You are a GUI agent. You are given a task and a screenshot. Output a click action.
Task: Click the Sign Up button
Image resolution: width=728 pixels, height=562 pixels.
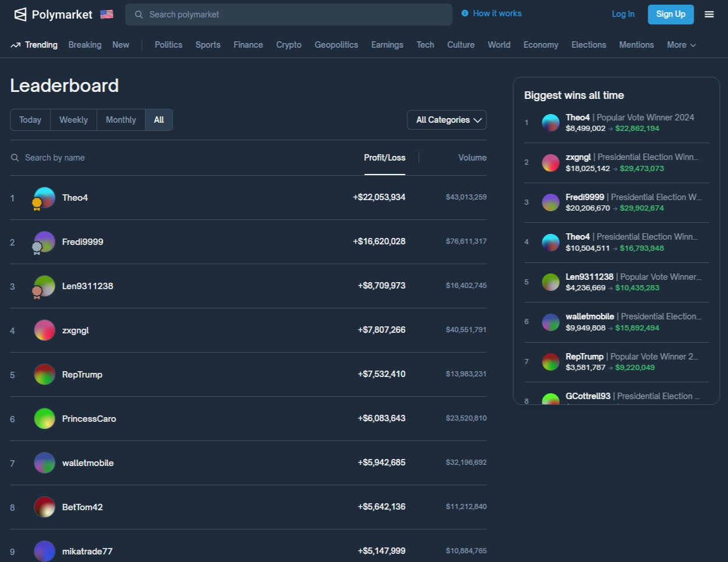point(670,15)
